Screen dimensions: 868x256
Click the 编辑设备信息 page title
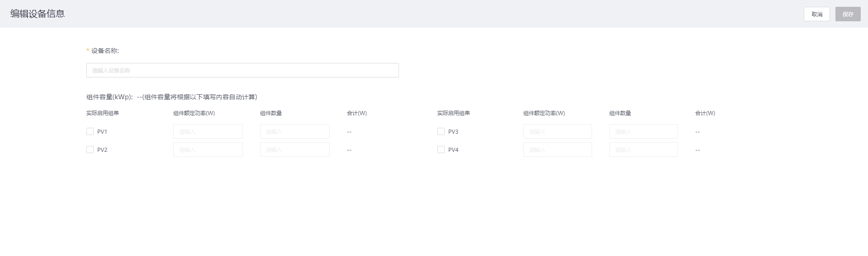click(38, 14)
